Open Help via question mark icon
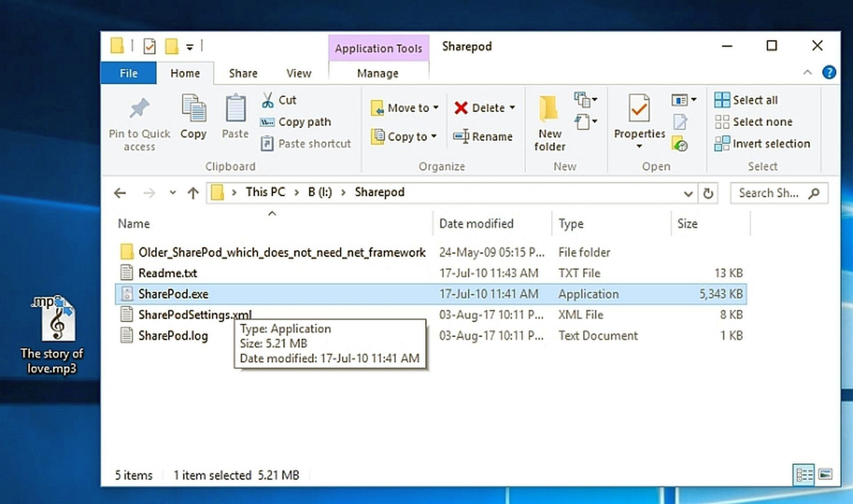 829,73
